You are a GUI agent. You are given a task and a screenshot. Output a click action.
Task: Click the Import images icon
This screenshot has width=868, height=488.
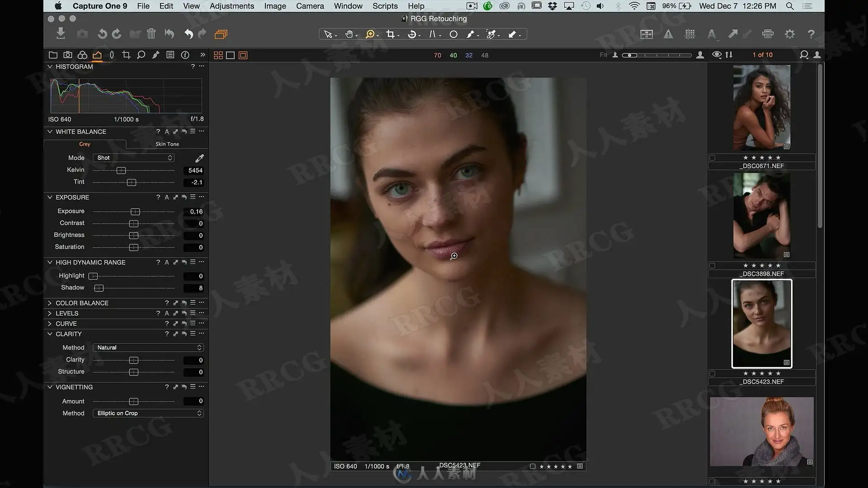point(61,33)
